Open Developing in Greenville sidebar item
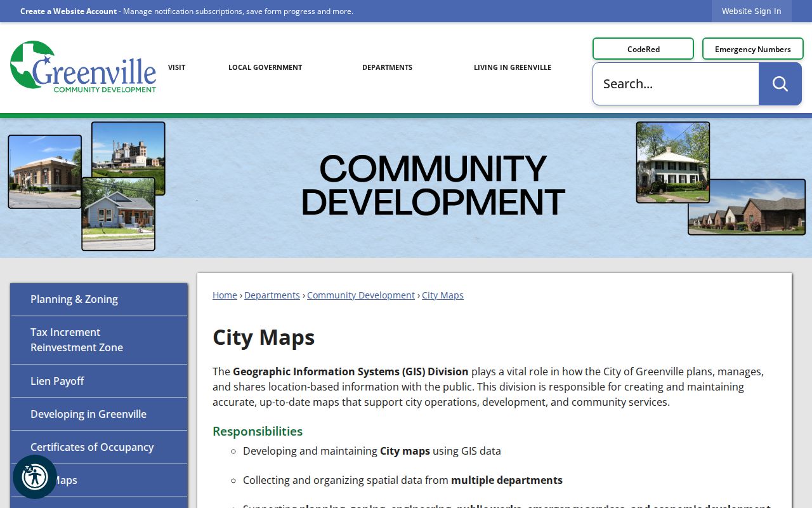812x508 pixels. tap(99, 414)
